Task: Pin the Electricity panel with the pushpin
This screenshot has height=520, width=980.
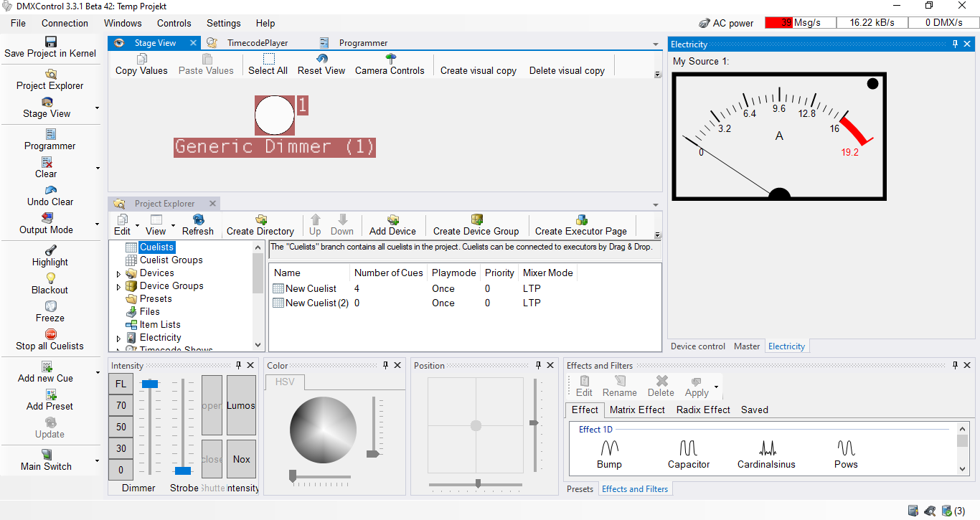Action: coord(955,44)
